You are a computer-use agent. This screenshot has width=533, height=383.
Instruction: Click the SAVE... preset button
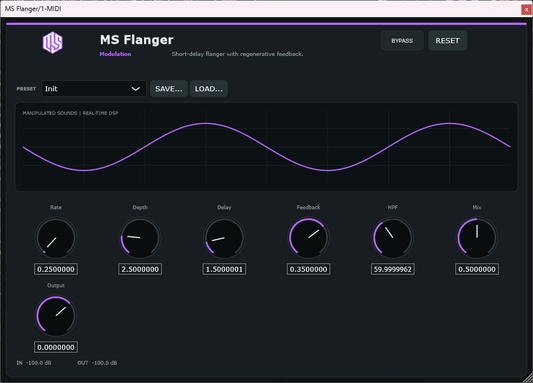click(x=169, y=89)
